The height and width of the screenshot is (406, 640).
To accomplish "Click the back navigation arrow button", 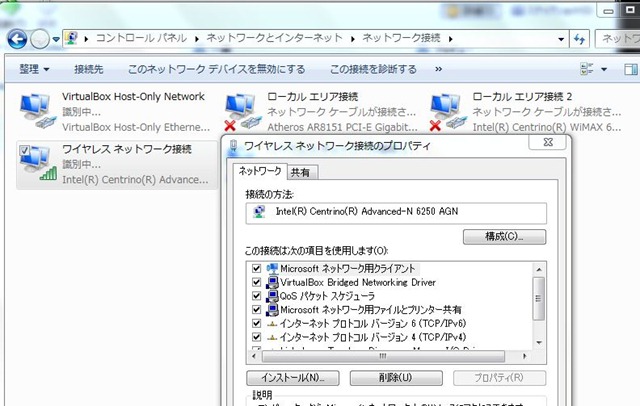I will pyautogui.click(x=17, y=38).
